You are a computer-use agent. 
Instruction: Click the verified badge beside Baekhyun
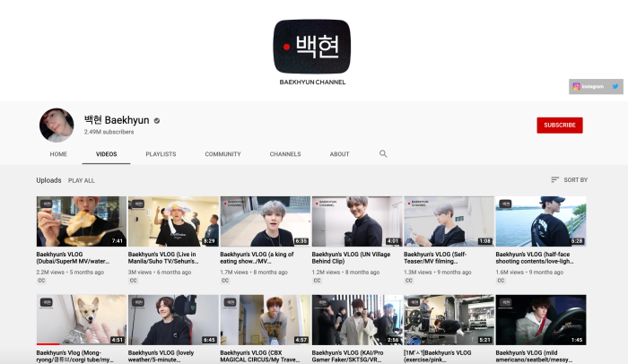tap(157, 120)
